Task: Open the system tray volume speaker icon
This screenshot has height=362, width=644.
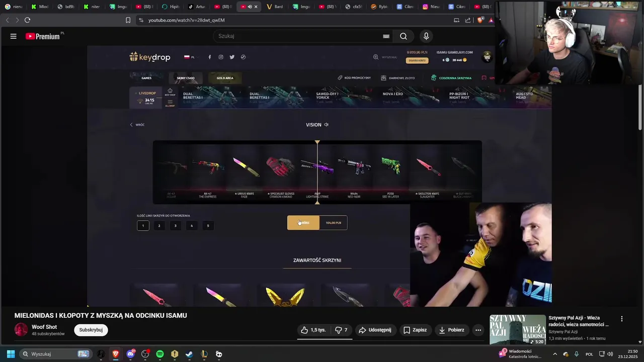Action: click(610, 354)
